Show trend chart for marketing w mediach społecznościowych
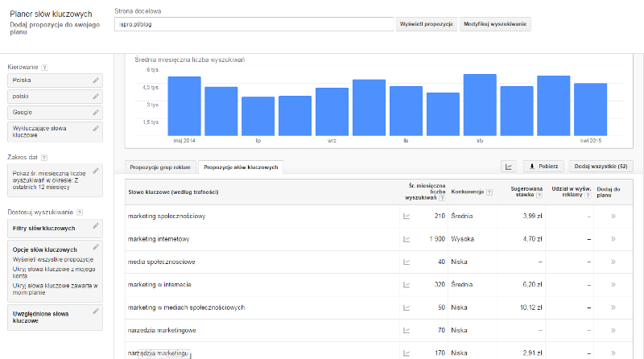The image size is (644, 359). (407, 307)
